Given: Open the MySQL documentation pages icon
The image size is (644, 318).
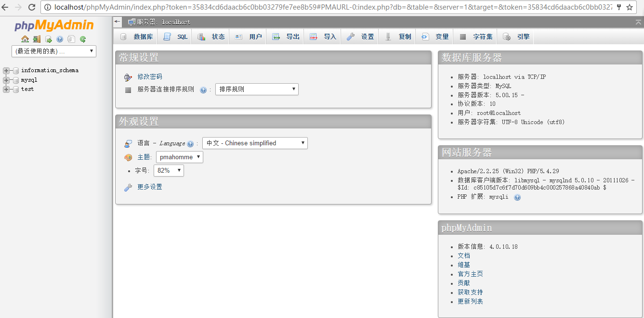Looking at the screenshot, I should click(x=71, y=39).
